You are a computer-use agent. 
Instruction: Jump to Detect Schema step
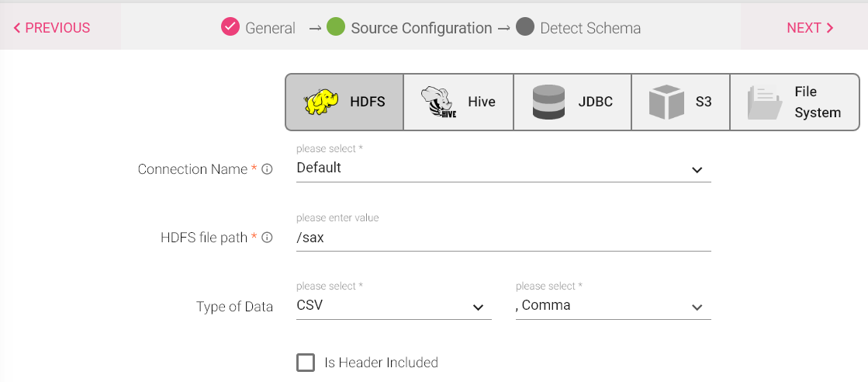[x=590, y=28]
